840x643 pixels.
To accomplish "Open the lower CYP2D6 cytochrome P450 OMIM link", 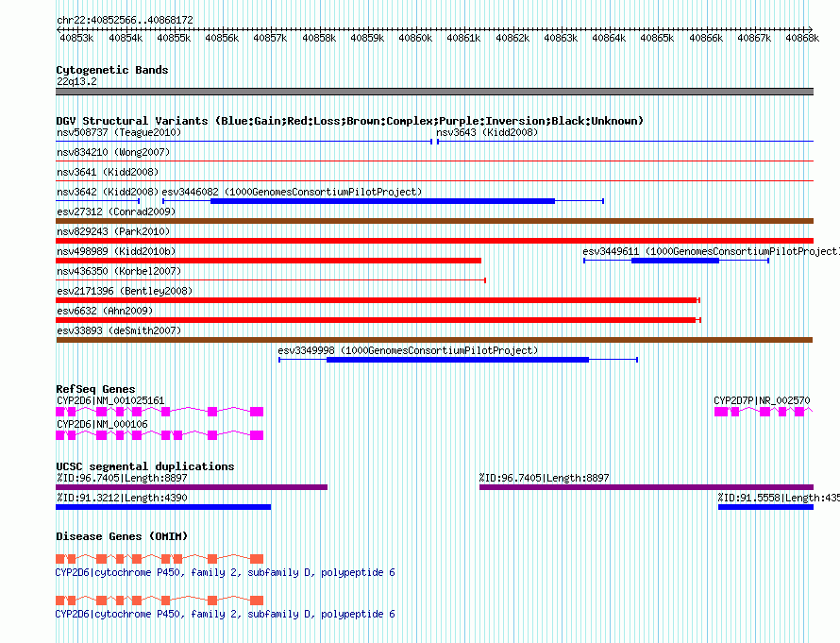I will click(225, 614).
